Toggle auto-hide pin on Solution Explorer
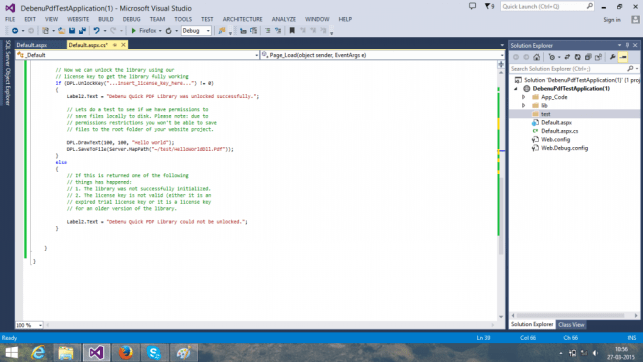Screen dimensions: 643x362 [627, 45]
